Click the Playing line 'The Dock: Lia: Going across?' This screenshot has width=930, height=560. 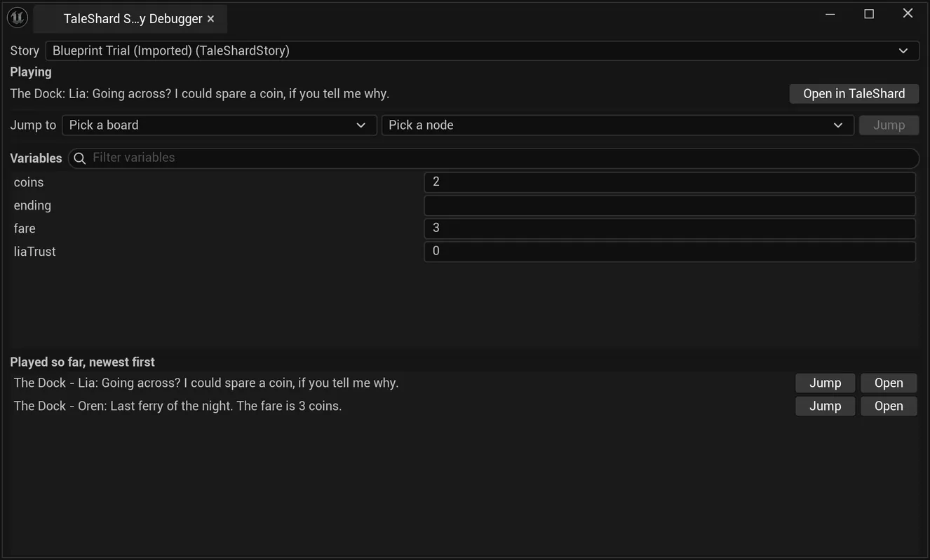[x=200, y=93]
